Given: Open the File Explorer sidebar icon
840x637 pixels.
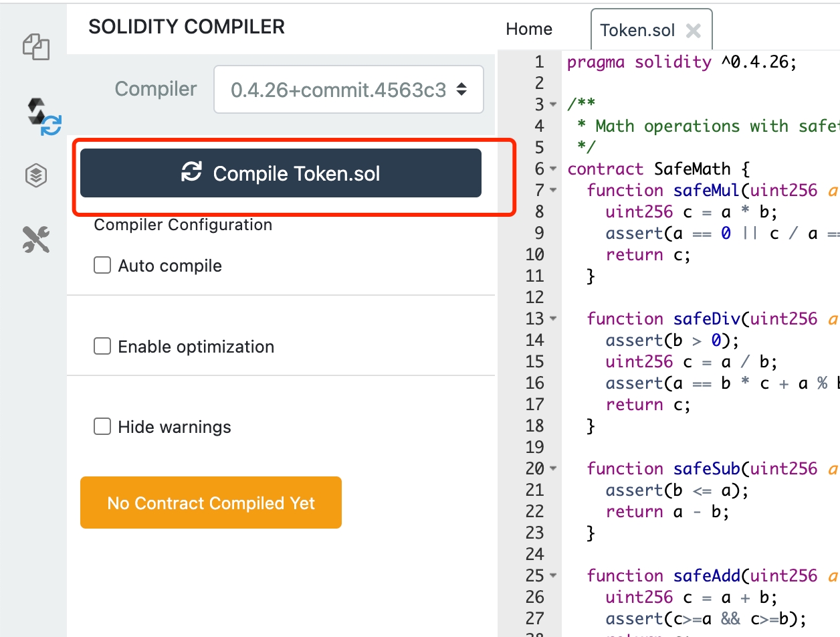Looking at the screenshot, I should click(36, 47).
